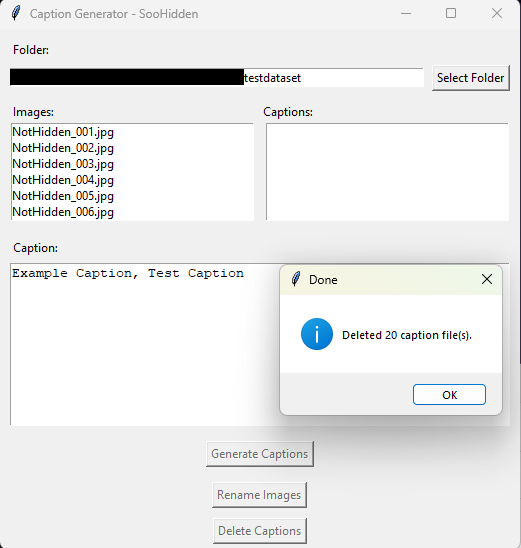Click the feather icon in Done dialog title
Screen dimensions: 521x548
point(296,279)
